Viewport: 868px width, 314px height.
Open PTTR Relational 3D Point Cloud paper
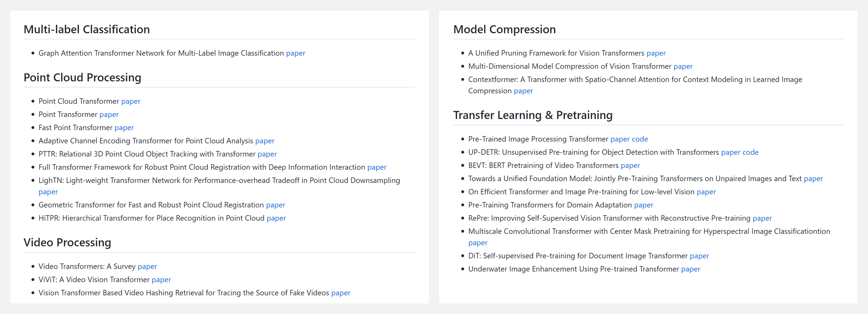pyautogui.click(x=267, y=154)
